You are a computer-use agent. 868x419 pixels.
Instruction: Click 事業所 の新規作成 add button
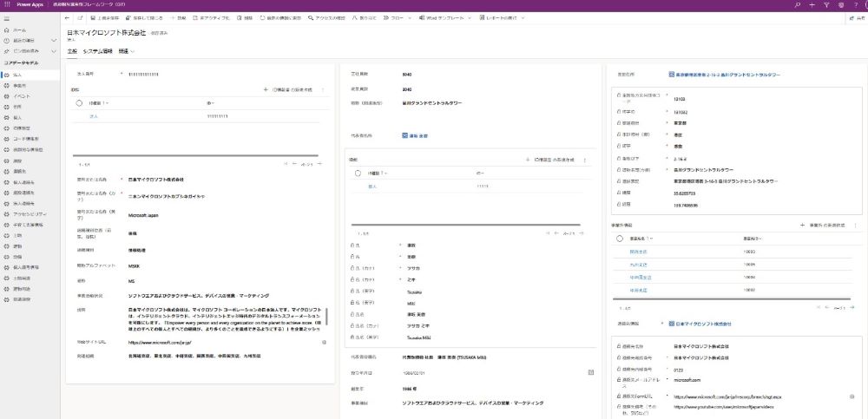pos(824,226)
